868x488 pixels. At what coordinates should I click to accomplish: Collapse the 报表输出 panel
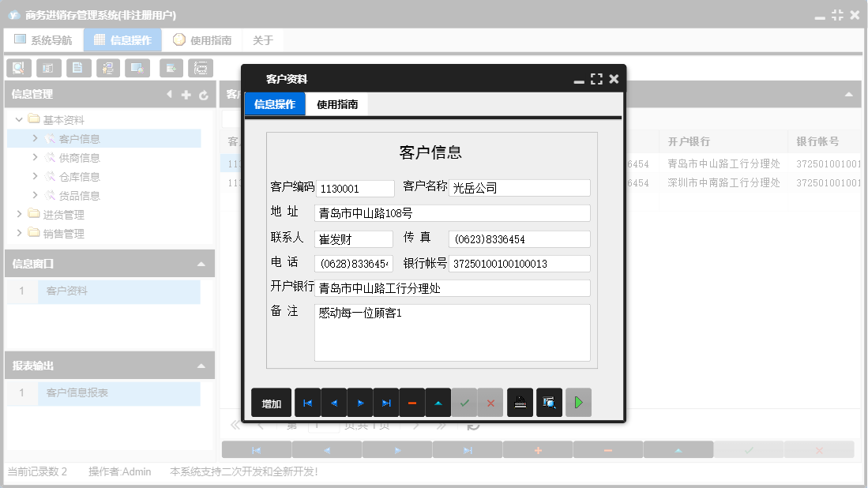click(x=201, y=366)
